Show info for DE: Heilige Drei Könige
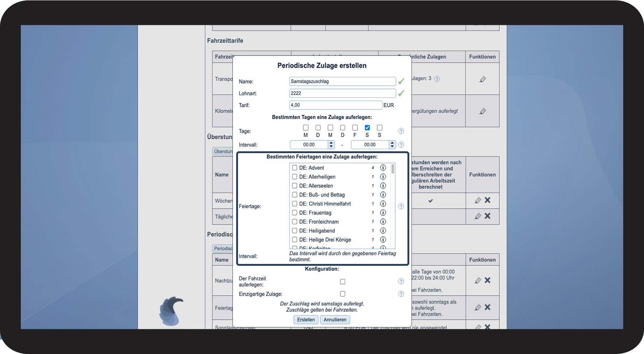Screen dimensions: 644x354 coord(383,240)
